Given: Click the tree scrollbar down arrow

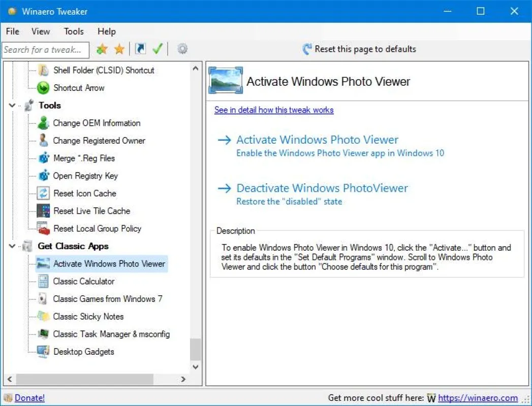Looking at the screenshot, I should [196, 367].
